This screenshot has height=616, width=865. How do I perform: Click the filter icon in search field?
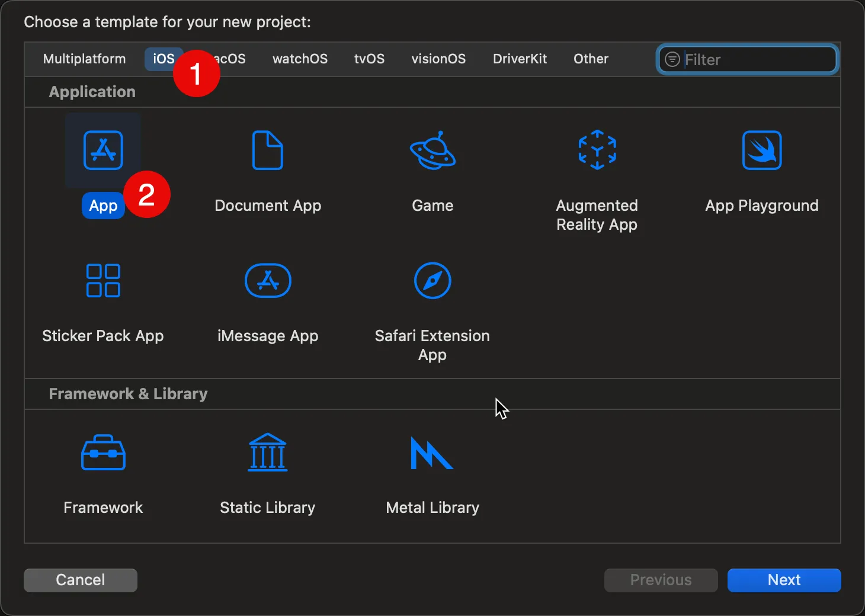[672, 59]
